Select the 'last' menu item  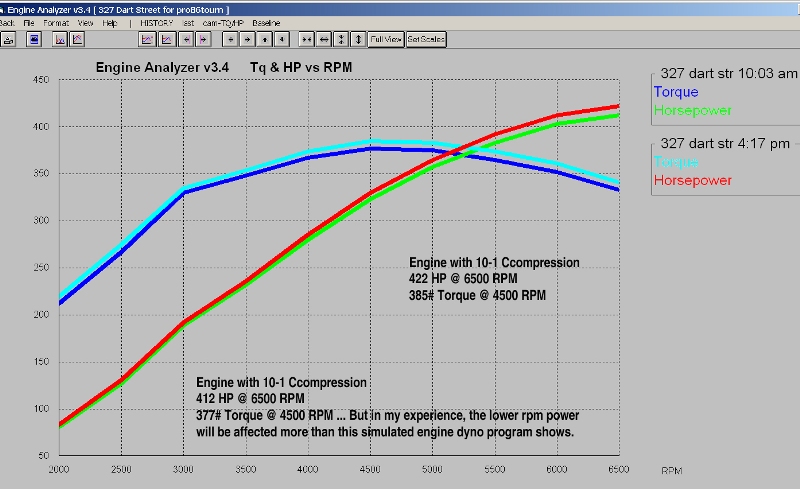pos(188,23)
